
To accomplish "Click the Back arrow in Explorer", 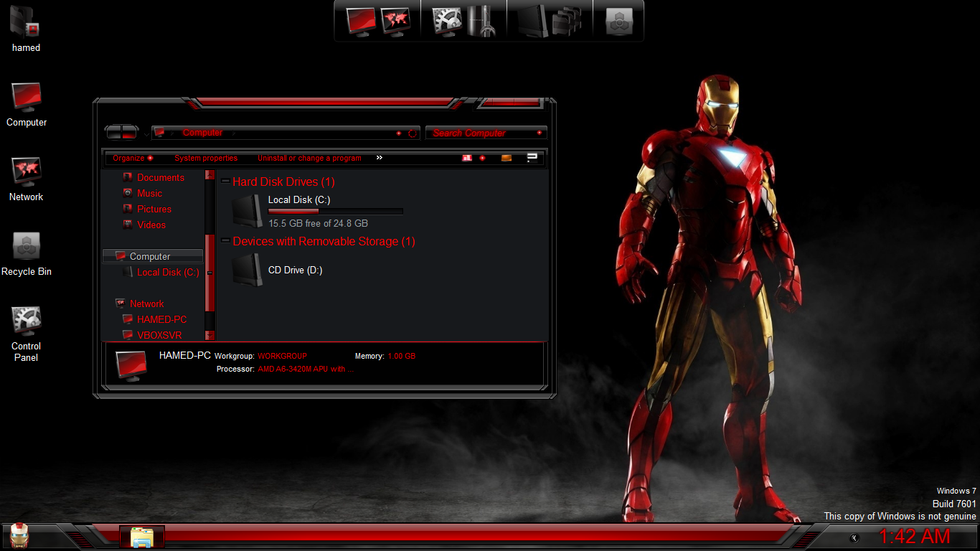I will 115,132.
